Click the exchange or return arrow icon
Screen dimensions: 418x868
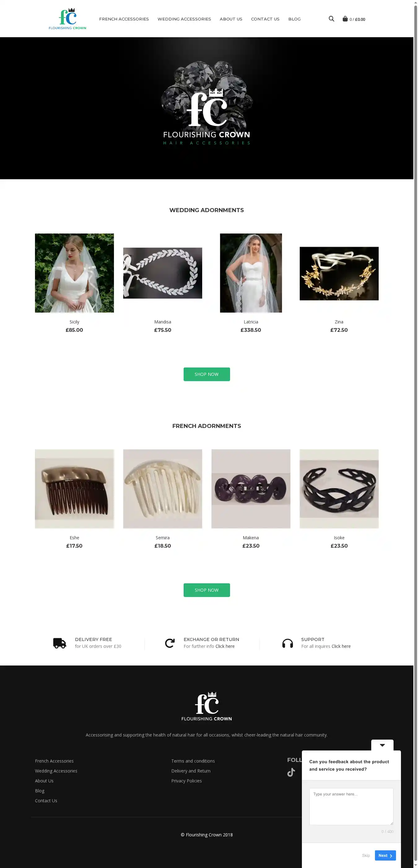click(x=170, y=643)
